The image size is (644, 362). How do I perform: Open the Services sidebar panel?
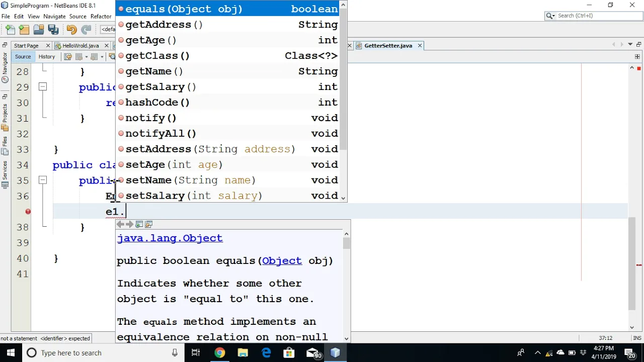[x=5, y=174]
